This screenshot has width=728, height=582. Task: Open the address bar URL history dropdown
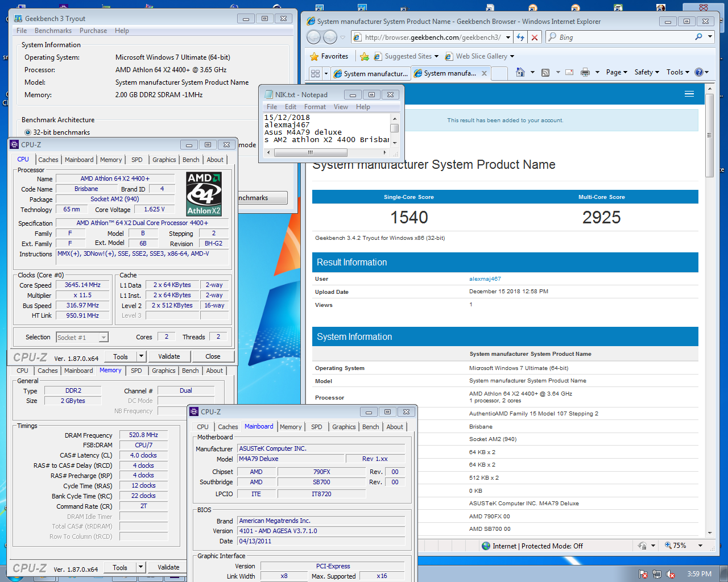[508, 38]
